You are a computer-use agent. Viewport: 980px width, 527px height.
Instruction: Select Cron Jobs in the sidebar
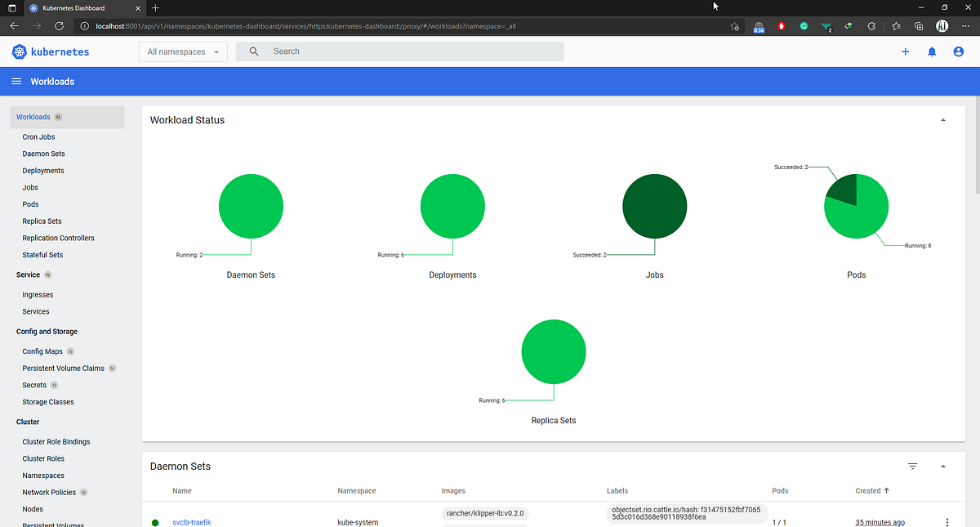pyautogui.click(x=38, y=136)
